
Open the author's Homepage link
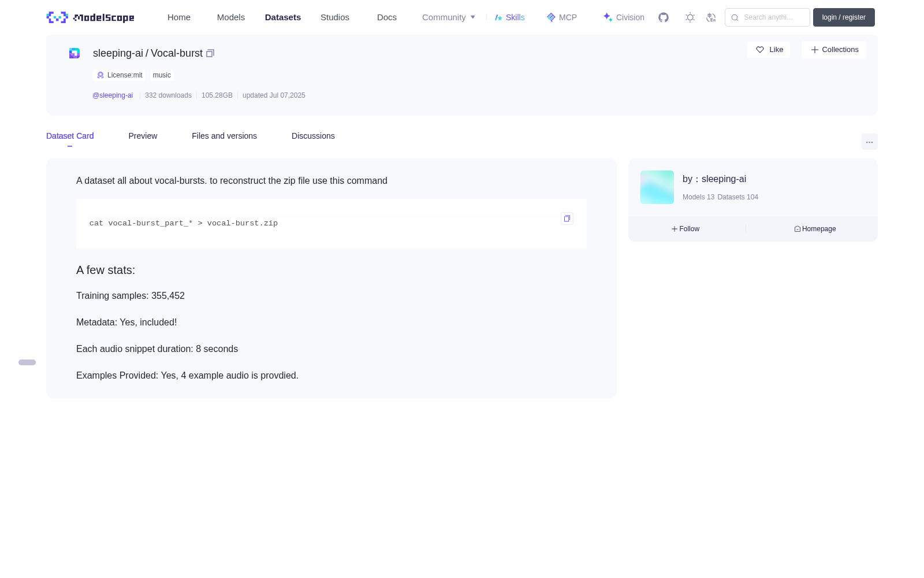tap(815, 229)
